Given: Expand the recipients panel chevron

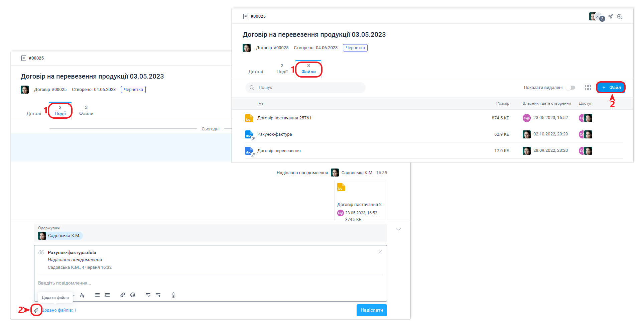Looking at the screenshot, I should [398, 229].
